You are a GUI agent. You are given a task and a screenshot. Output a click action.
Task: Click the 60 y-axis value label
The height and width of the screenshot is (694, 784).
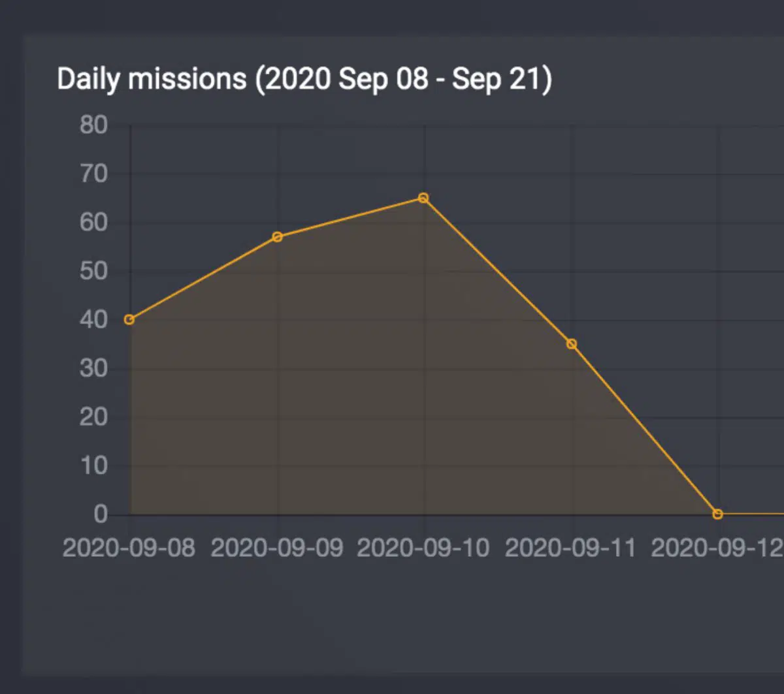click(x=93, y=223)
